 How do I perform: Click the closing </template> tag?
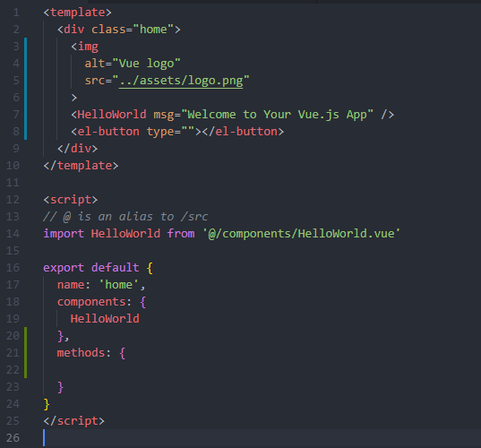click(81, 166)
